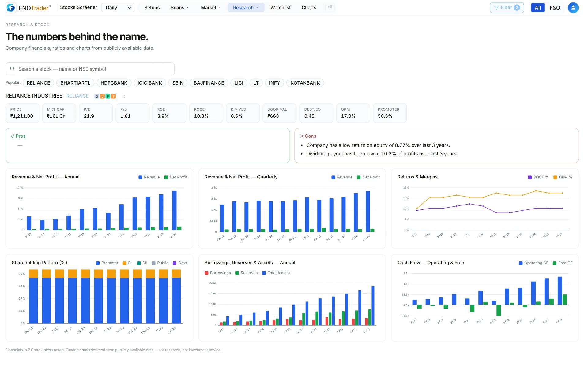Select the HDFCBANK popular chip
This screenshot has width=588, height=368.
(114, 83)
